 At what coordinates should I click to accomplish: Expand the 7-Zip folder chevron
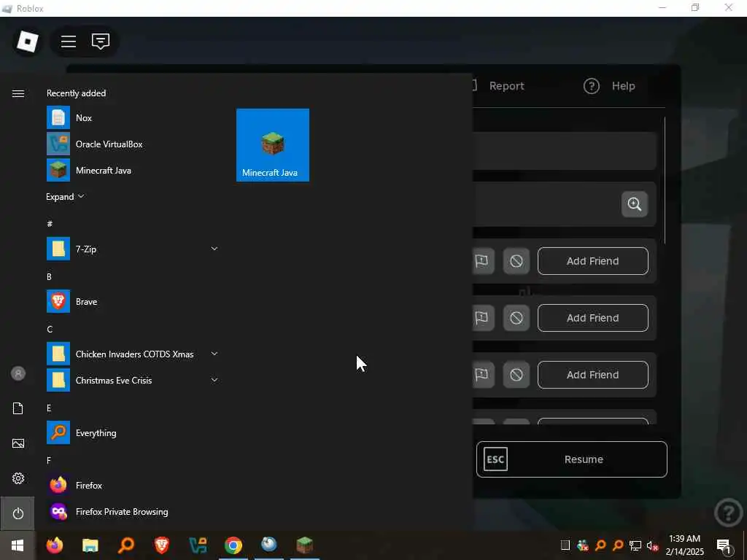pyautogui.click(x=214, y=249)
